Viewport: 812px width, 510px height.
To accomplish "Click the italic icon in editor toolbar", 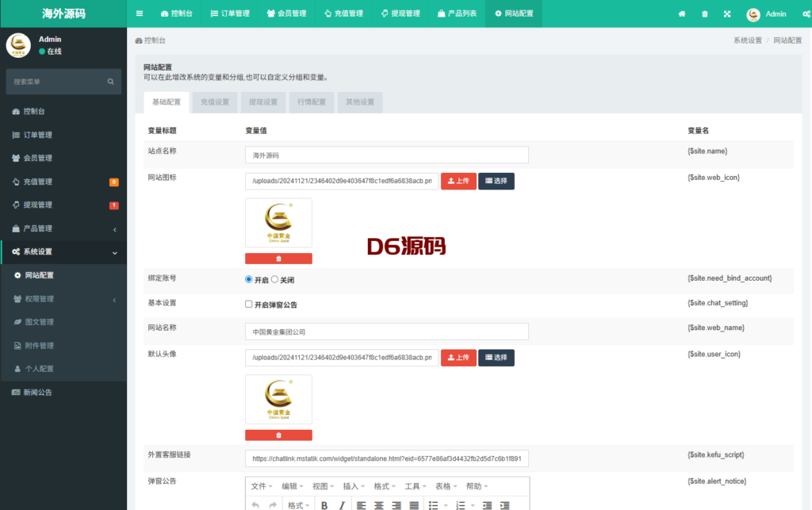I will [x=342, y=505].
